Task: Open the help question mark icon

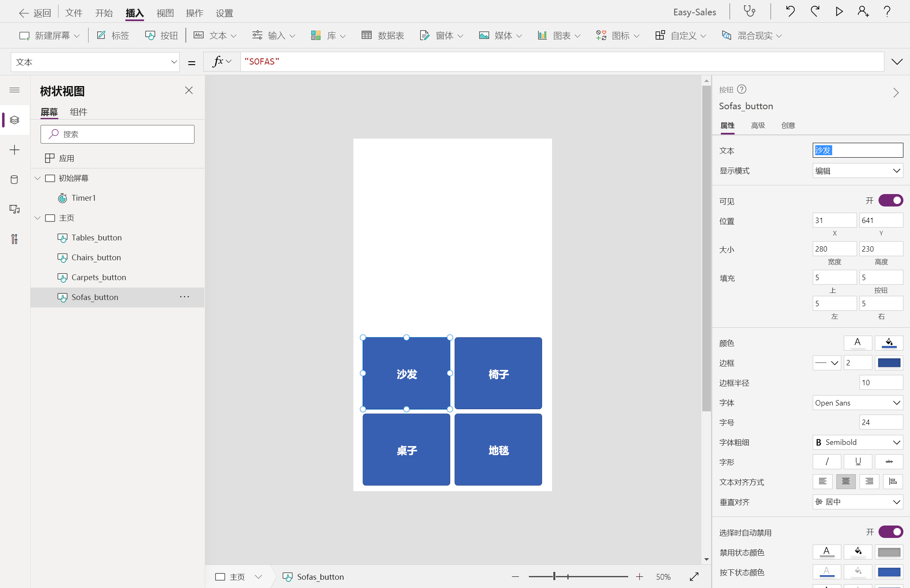Action: pyautogui.click(x=887, y=12)
